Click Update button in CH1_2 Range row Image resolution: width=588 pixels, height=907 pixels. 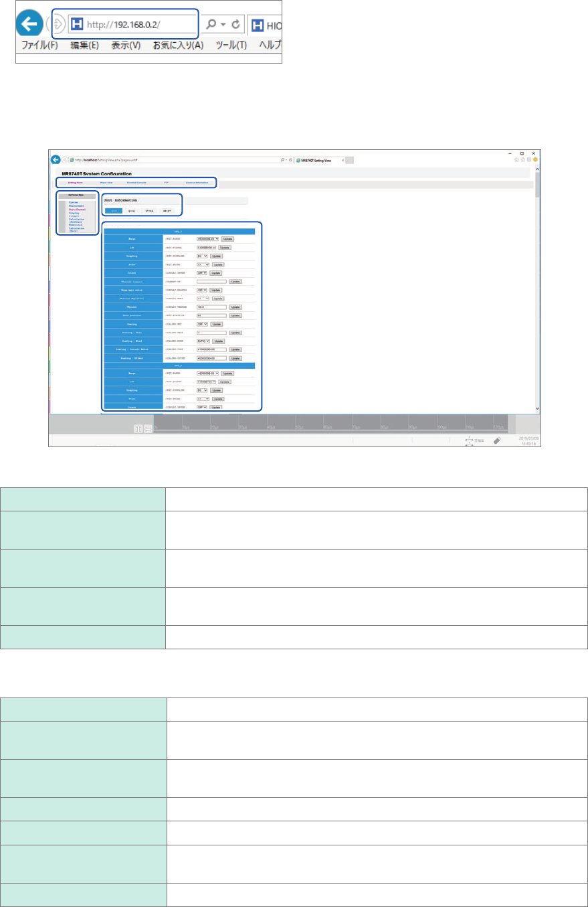click(227, 373)
